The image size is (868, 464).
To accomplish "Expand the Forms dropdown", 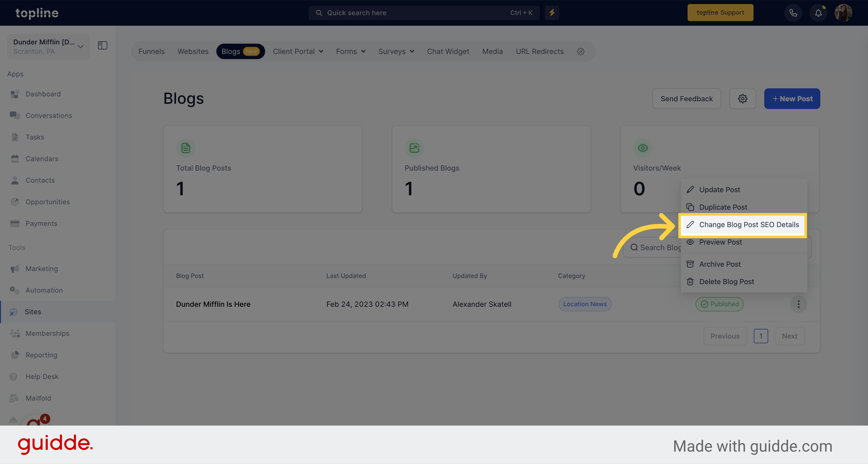I will (351, 52).
